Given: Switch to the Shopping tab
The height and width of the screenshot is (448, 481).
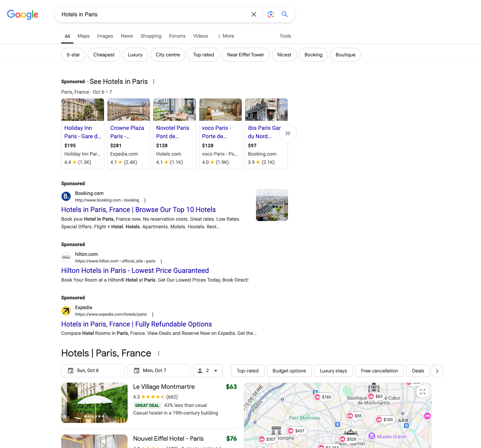Looking at the screenshot, I should point(151,36).
